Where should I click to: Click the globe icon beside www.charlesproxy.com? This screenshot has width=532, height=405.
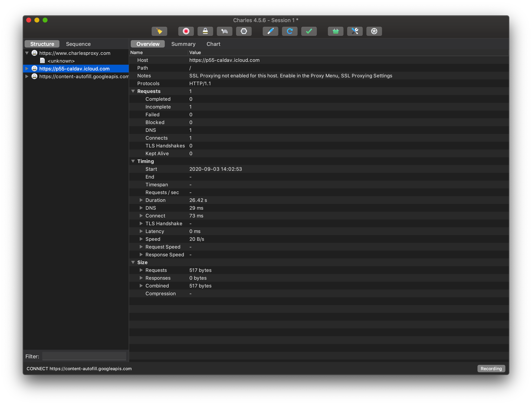point(34,53)
